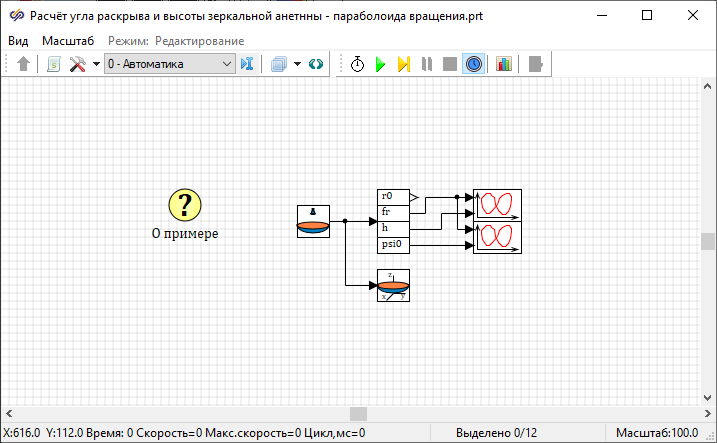
Task: Open the colored bar chart icon
Action: point(504,64)
